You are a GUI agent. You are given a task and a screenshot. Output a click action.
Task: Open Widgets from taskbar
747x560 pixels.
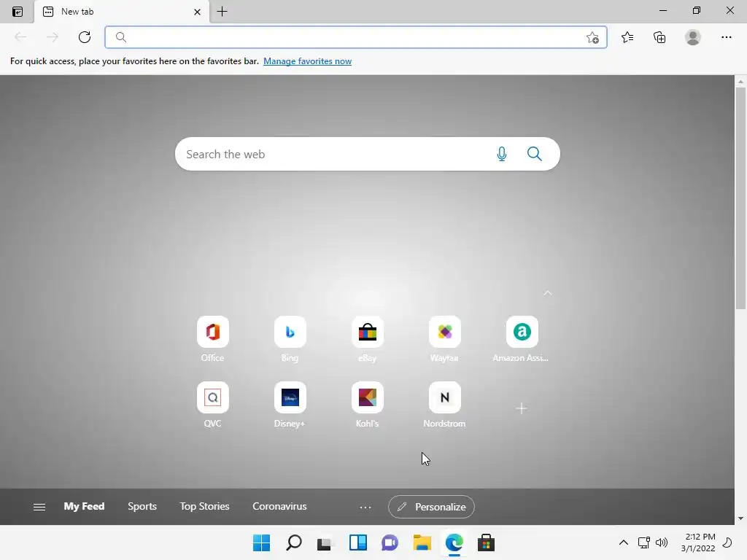click(357, 542)
